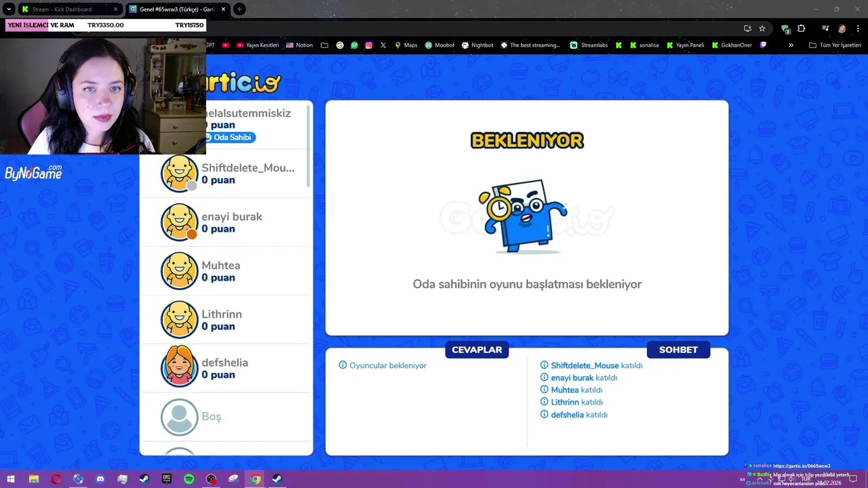Open Tüm Yer İşaretleri folder
Image resolution: width=868 pixels, height=488 pixels.
[x=835, y=45]
